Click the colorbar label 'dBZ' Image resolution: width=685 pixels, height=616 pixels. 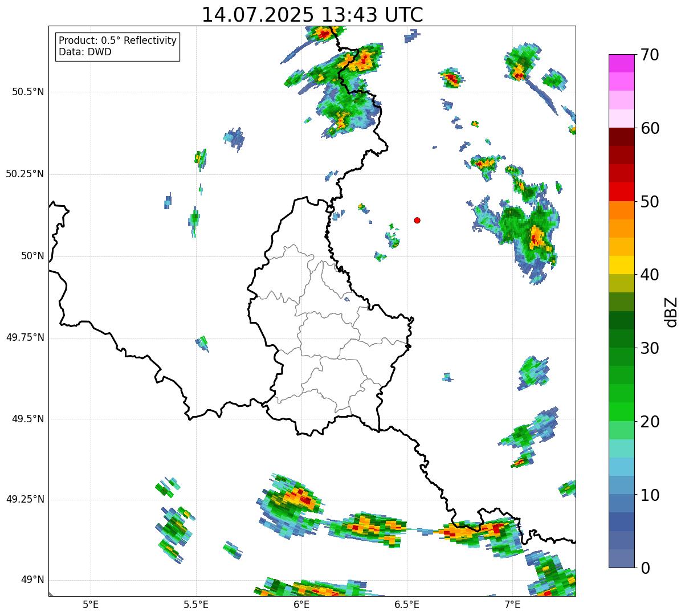click(x=671, y=311)
